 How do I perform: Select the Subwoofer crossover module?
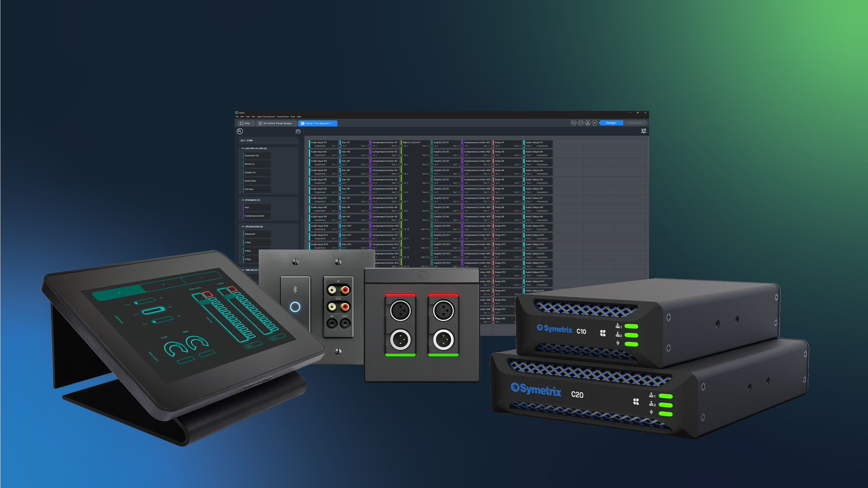[x=257, y=234]
